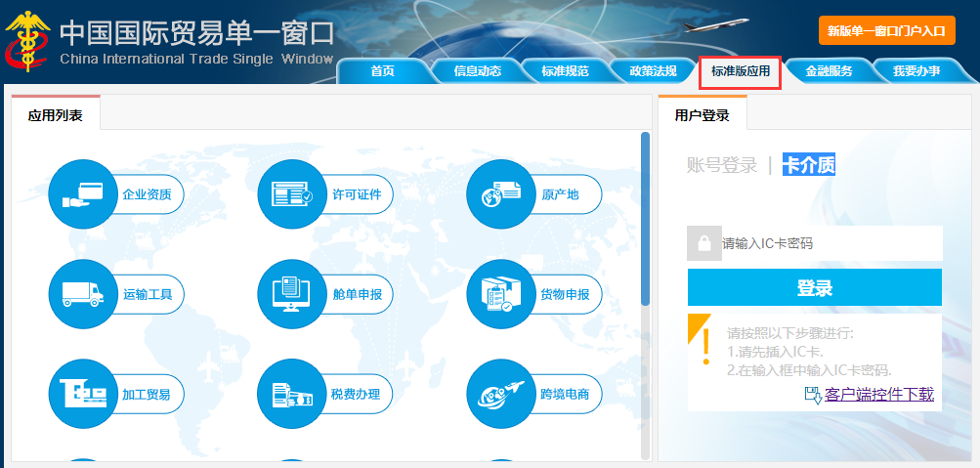Image resolution: width=980 pixels, height=468 pixels.
Task: Click the orange exclamation warning icon
Action: coord(706,346)
